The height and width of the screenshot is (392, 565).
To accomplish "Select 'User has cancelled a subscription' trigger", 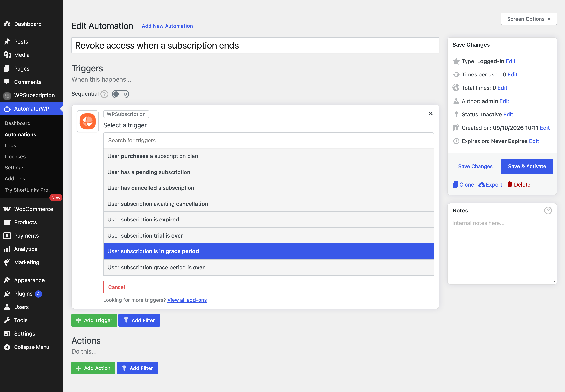I will [269, 188].
